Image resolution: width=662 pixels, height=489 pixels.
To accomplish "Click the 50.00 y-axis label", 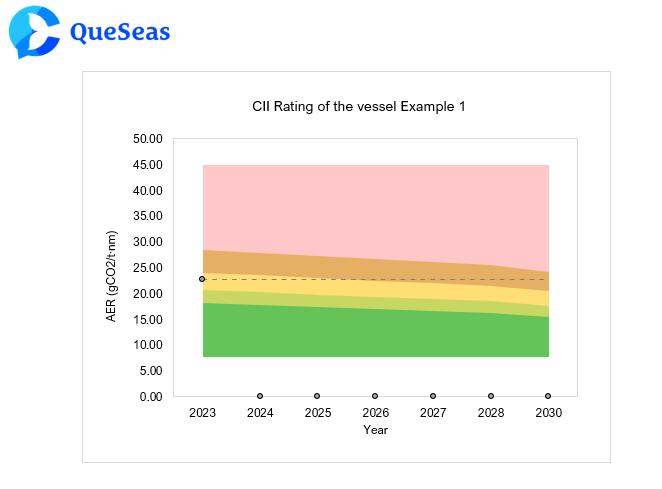I will tap(147, 139).
